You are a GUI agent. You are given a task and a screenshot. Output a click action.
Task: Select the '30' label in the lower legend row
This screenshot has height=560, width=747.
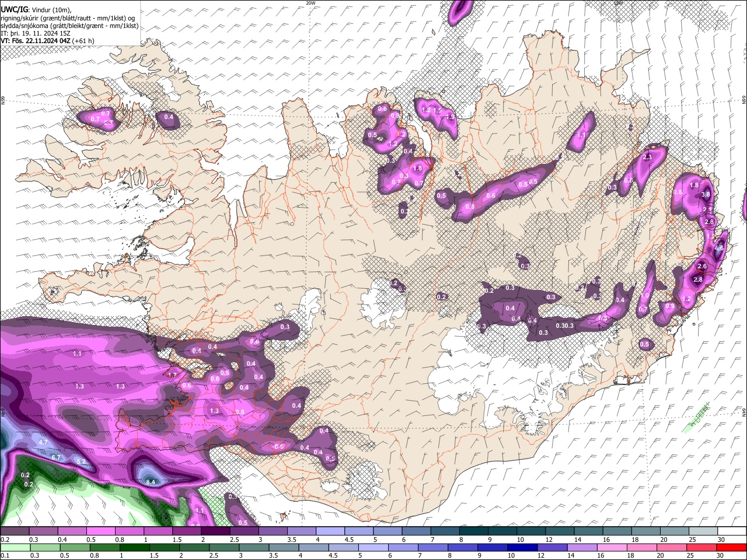720,555
